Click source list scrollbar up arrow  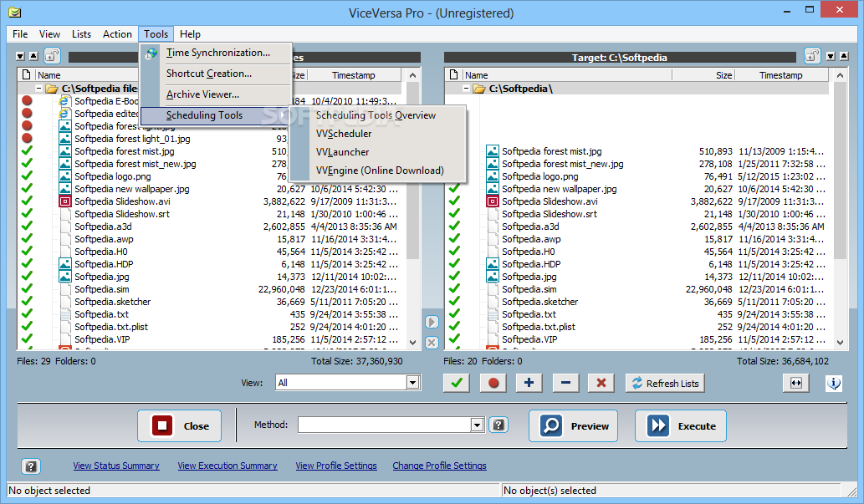click(412, 75)
